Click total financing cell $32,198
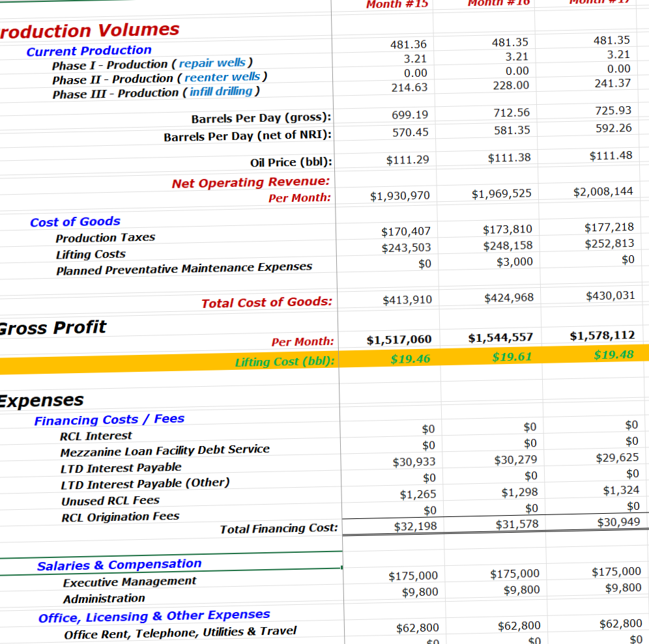649x644 pixels. (416, 527)
